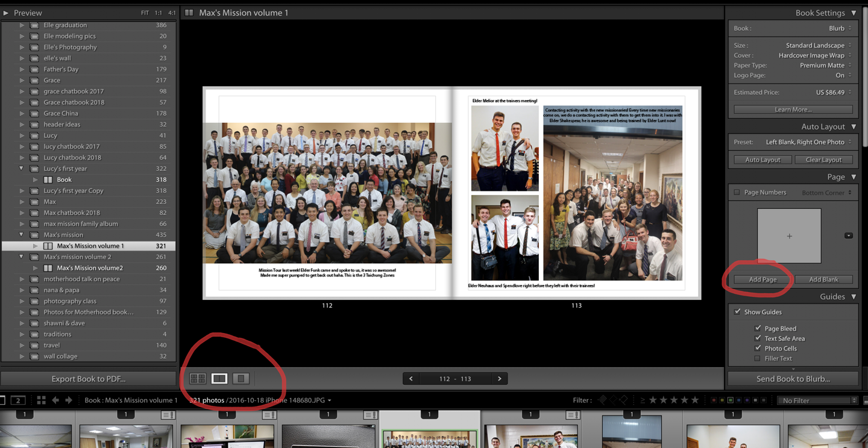Screen dimensions: 868x448
Task: Click the filmstrip go back arrow
Action: (x=55, y=400)
